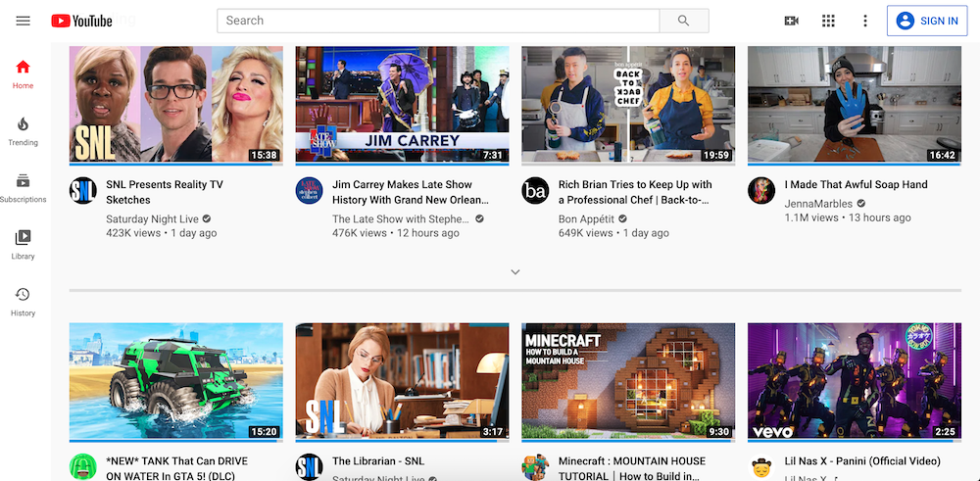Screen dimensions: 980x481
Task: Open Lil Nas X Panini thumbnail
Action: [855, 381]
